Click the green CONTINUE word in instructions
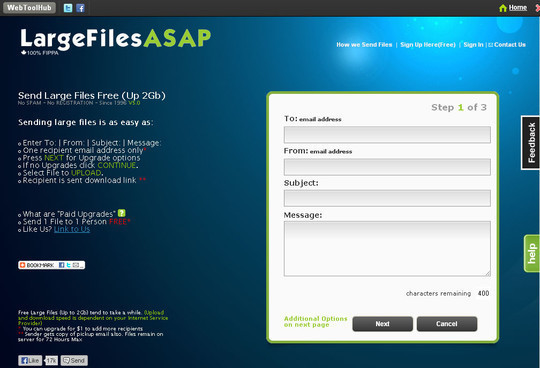Screen dimensions: 540x368 tap(116, 166)
